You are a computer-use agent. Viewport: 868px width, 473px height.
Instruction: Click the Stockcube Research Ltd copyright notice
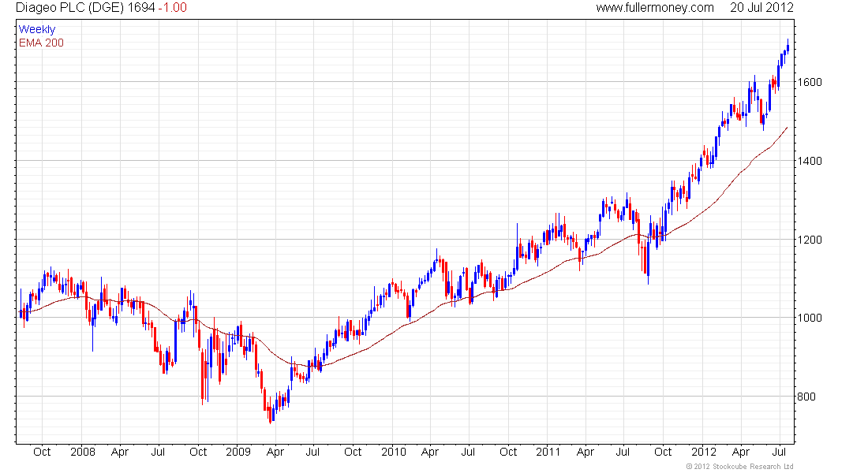pyautogui.click(x=739, y=467)
